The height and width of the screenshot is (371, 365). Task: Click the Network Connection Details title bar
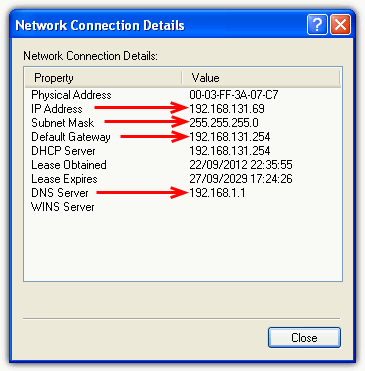[158, 25]
